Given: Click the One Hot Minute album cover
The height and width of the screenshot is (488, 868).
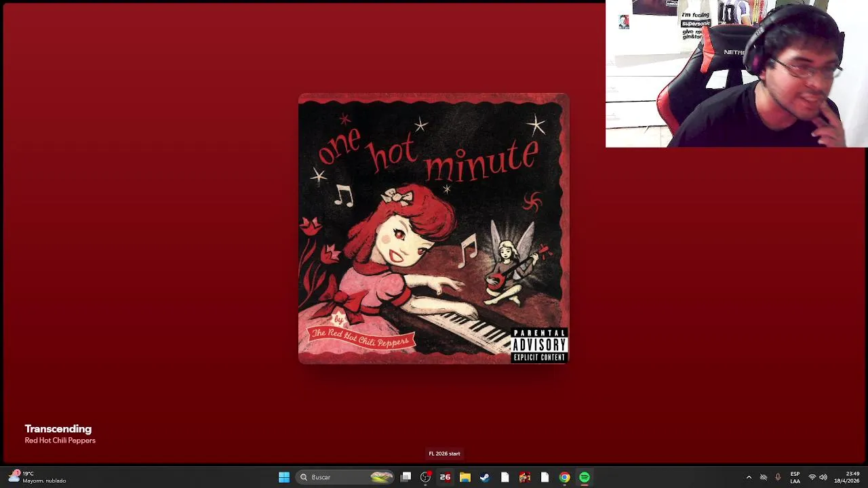Looking at the screenshot, I should pos(434,228).
